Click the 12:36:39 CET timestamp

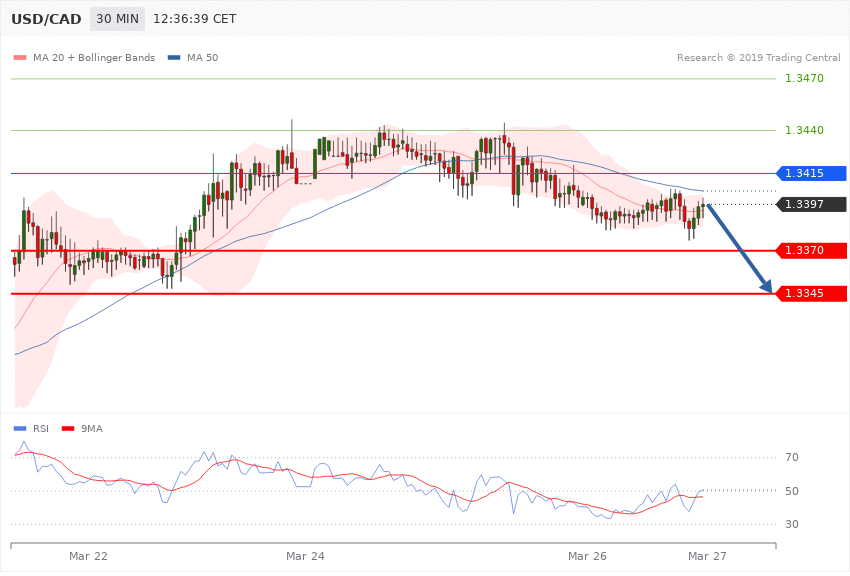point(195,19)
